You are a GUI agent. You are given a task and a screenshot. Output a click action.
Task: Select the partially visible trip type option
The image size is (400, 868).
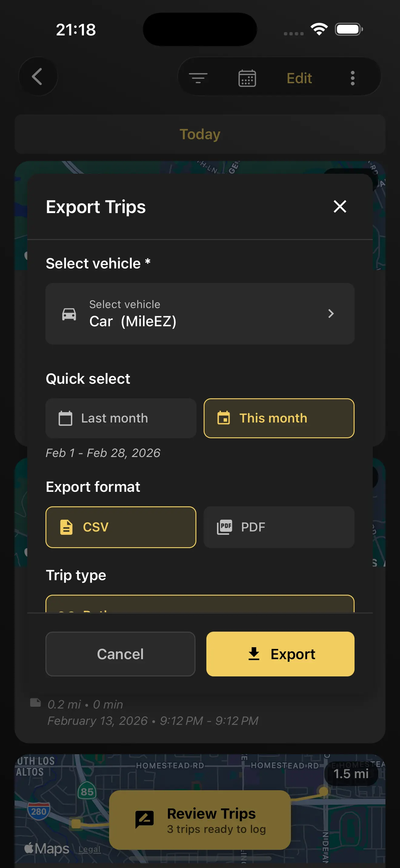pyautogui.click(x=200, y=604)
